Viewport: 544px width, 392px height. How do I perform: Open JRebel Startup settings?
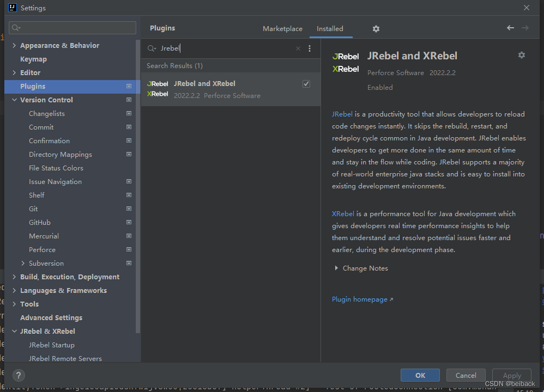(51, 345)
